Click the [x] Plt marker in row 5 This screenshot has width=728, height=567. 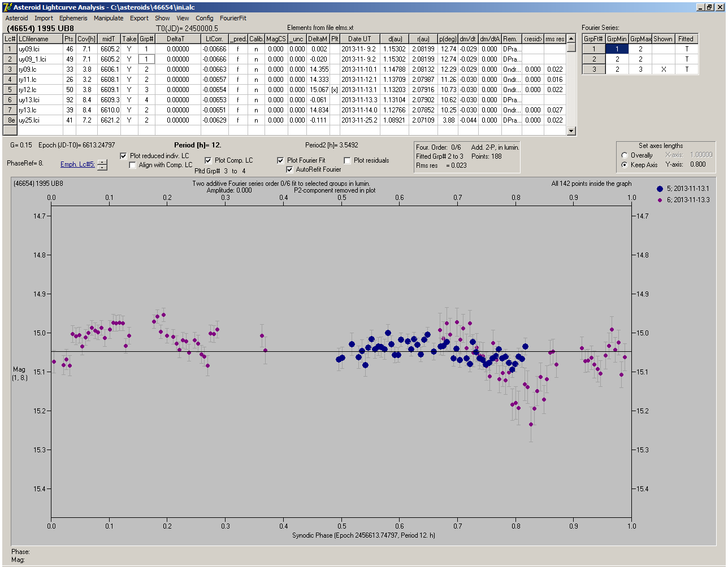pyautogui.click(x=335, y=90)
